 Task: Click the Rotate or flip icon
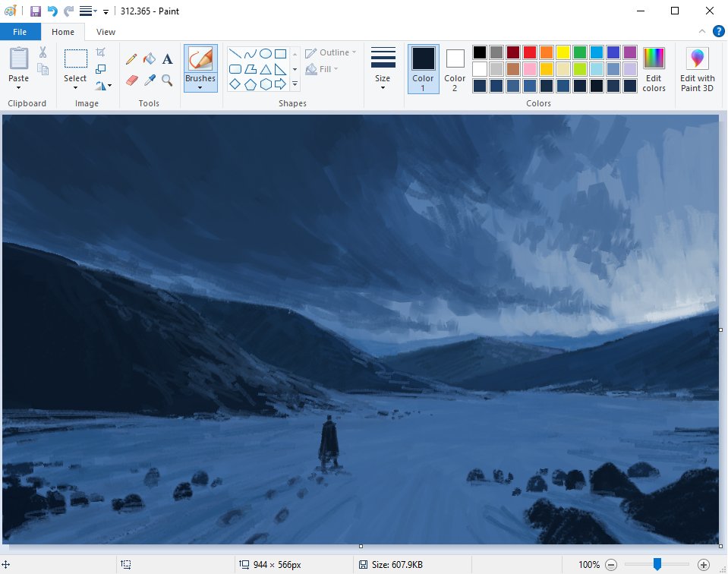[x=101, y=86]
